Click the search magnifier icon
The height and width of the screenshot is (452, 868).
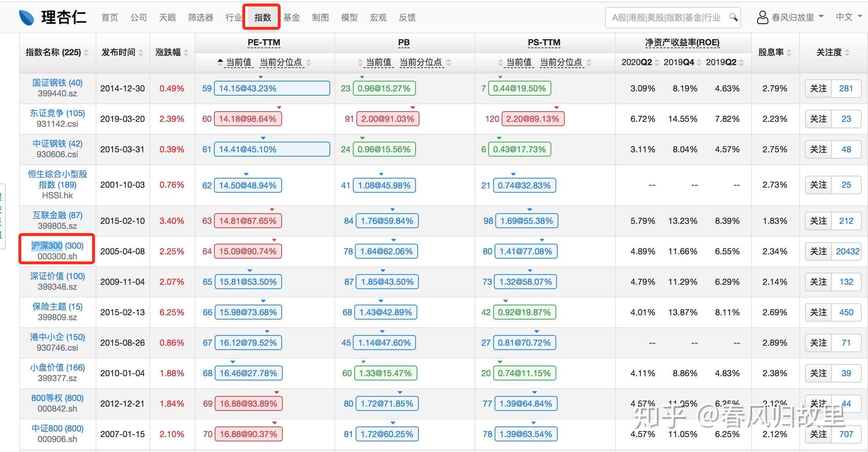(733, 17)
